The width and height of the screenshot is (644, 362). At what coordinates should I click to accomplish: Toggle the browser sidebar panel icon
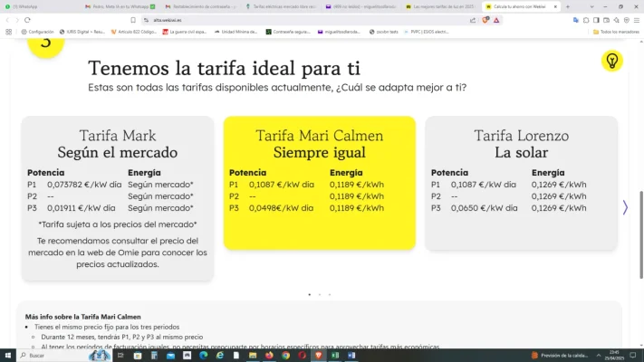click(x=596, y=20)
